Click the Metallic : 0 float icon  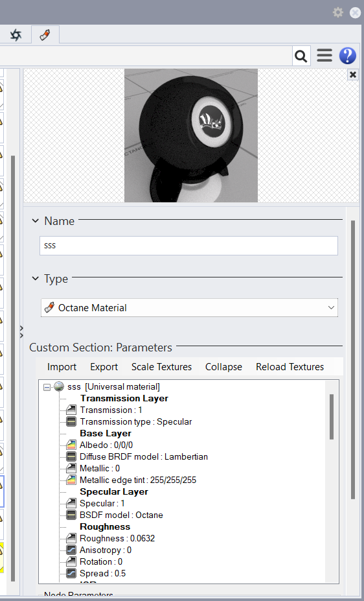coord(71,468)
